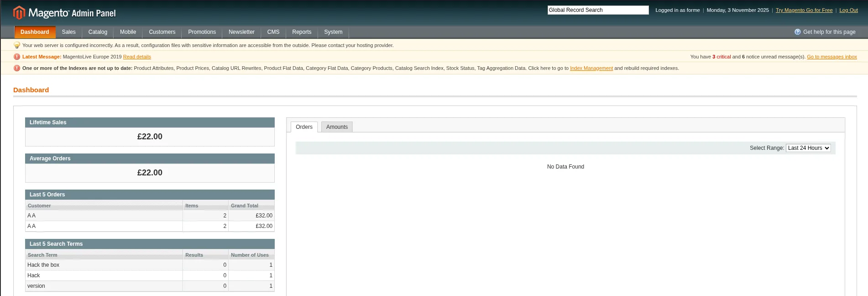Click the help icon beside Get help

pyautogui.click(x=797, y=32)
